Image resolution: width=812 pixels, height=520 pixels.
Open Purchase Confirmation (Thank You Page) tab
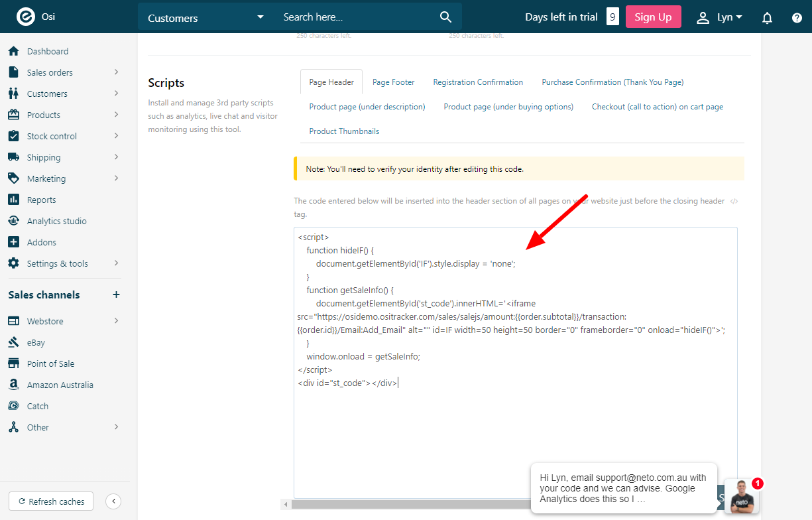point(612,82)
